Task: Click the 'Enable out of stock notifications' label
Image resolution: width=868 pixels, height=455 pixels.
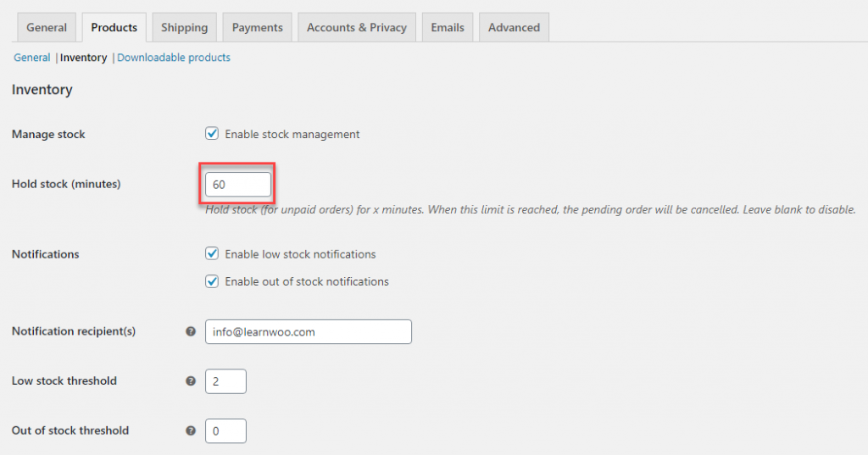Action: (x=307, y=281)
